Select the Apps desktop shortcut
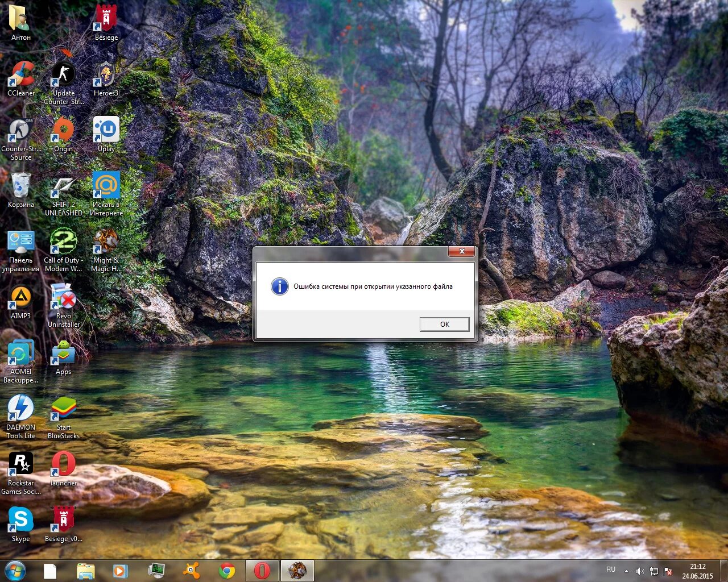This screenshot has height=582, width=728. point(64,357)
